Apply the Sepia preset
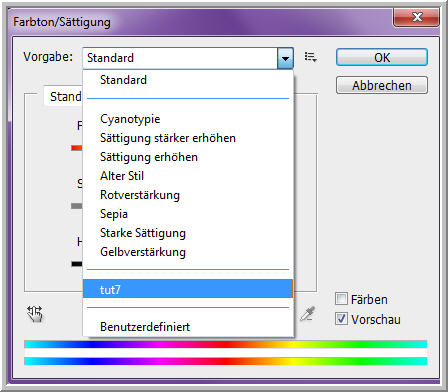 tap(188, 214)
